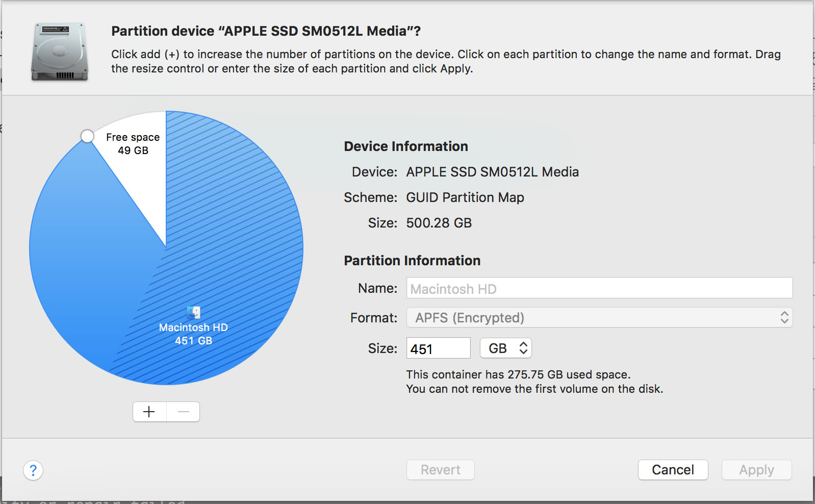Click the Finder icon on Macintosh HD slice
815x504 pixels.
tap(194, 312)
